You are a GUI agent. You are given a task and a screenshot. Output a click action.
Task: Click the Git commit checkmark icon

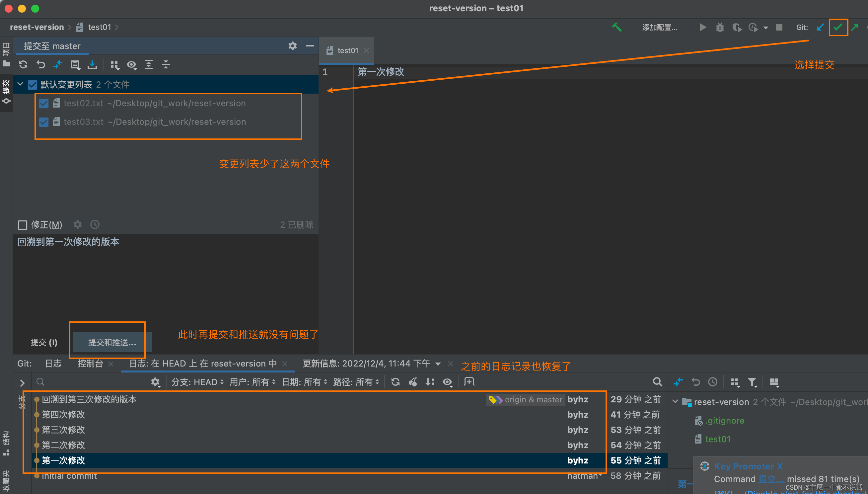coord(838,27)
